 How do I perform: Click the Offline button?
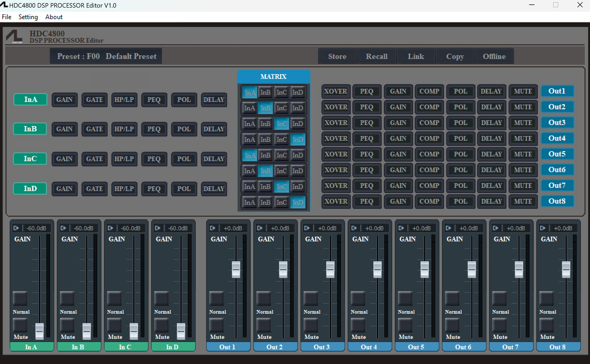coord(494,56)
